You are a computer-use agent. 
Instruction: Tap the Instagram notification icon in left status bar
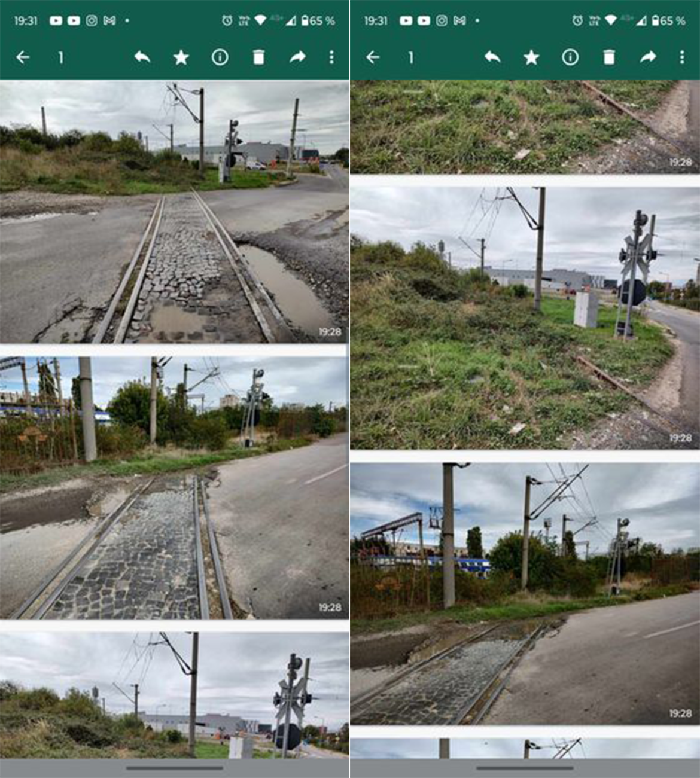point(92,20)
